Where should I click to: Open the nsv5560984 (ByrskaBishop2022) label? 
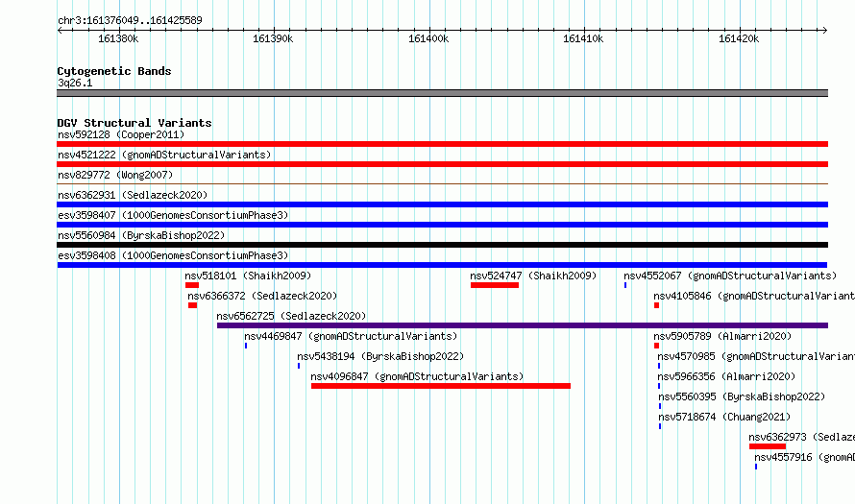pyautogui.click(x=141, y=235)
